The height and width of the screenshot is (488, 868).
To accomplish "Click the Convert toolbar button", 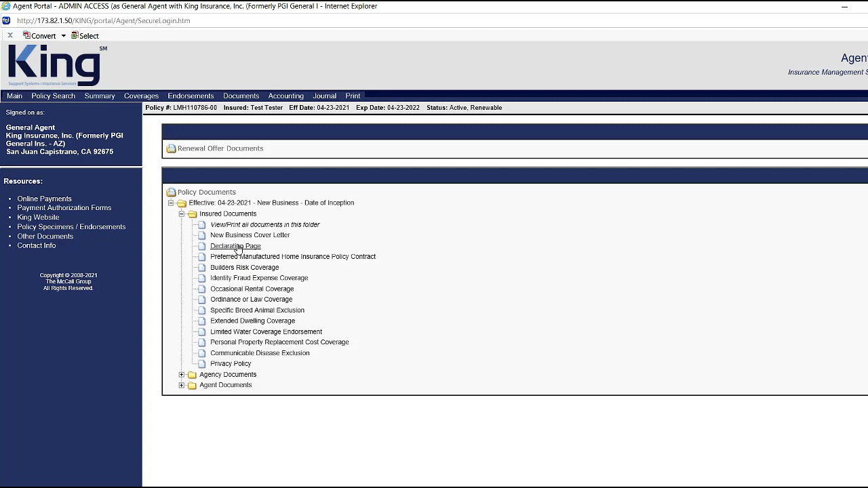I will [39, 36].
